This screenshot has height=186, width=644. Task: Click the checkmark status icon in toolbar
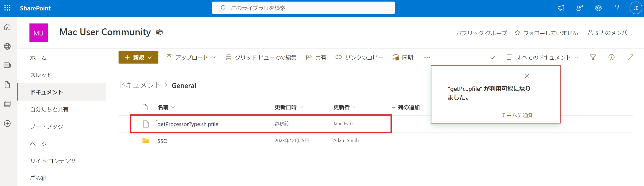(493, 57)
